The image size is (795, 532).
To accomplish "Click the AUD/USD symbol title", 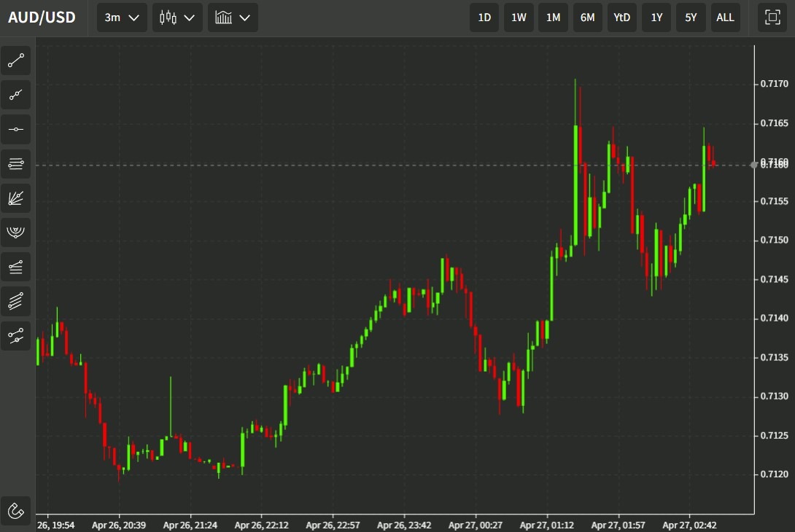I will pos(42,17).
